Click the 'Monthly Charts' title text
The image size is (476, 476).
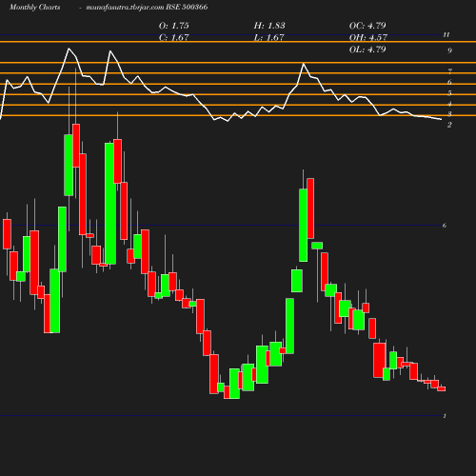(x=35, y=8)
